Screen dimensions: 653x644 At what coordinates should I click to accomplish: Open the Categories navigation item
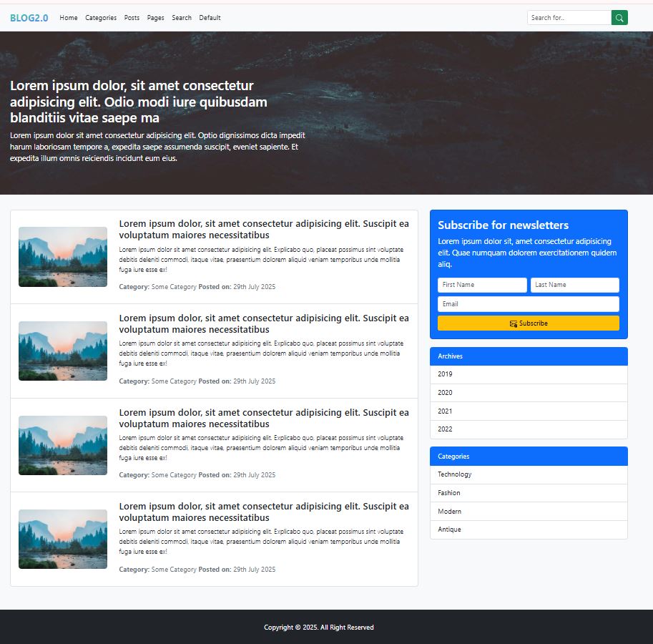tap(100, 17)
